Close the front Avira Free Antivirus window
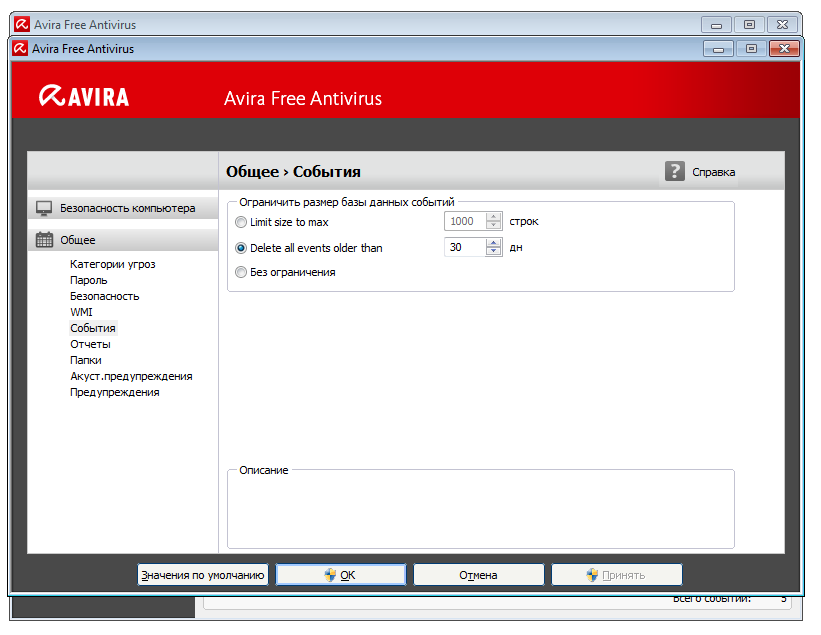 point(784,49)
